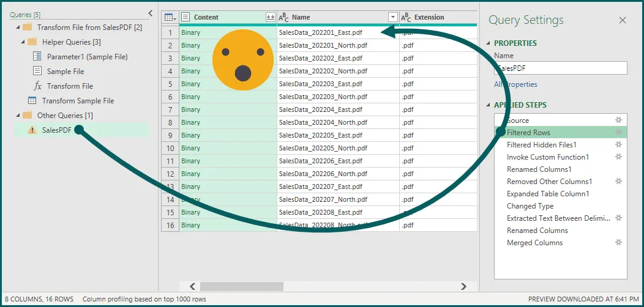Click the data type icon of the Extension column
This screenshot has width=644, height=307.
point(406,18)
